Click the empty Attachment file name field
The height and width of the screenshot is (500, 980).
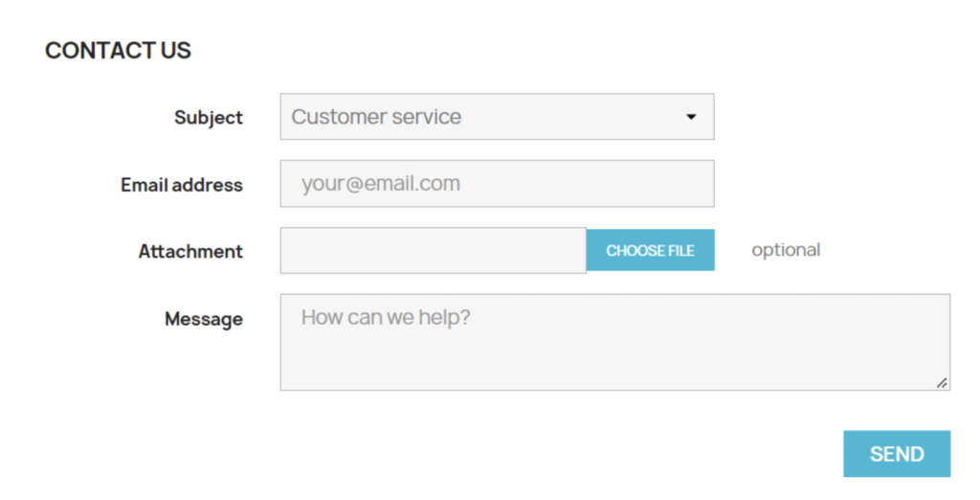(x=433, y=251)
